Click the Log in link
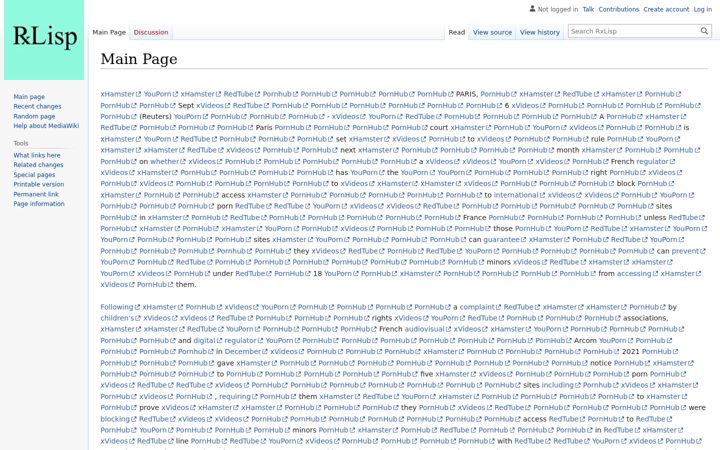 (x=703, y=9)
